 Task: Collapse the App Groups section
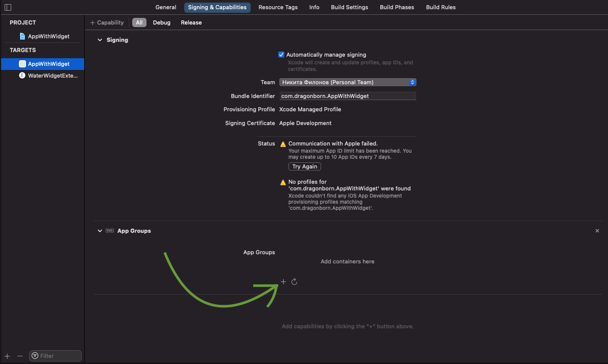pyautogui.click(x=100, y=231)
